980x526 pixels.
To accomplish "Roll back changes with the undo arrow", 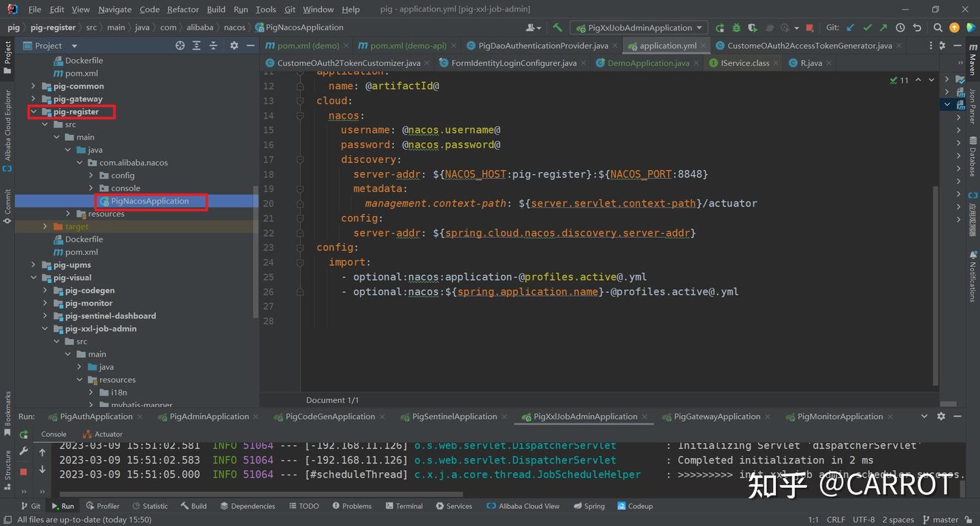I will click(917, 28).
